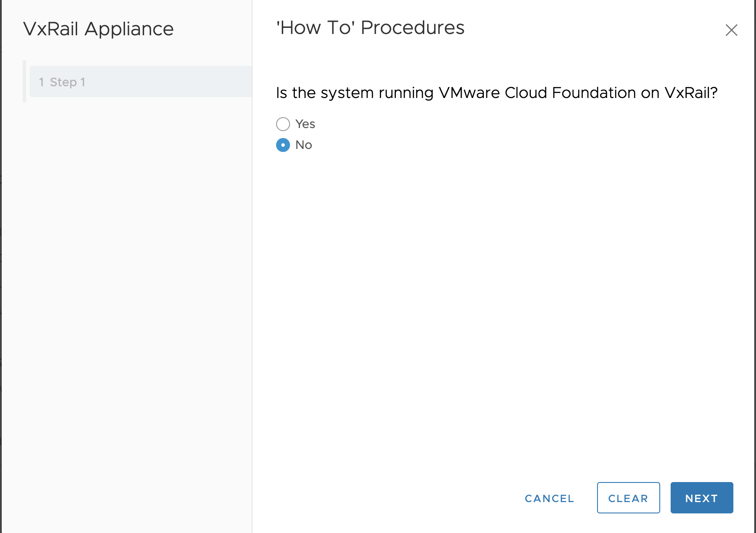
Task: Click the VMware Cloud Foundation question text
Action: pyautogui.click(x=496, y=93)
